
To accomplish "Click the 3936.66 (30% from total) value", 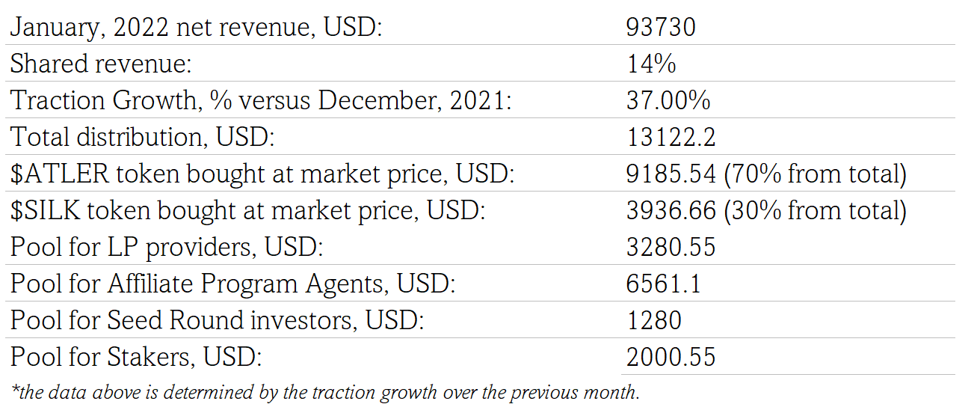I will click(766, 210).
